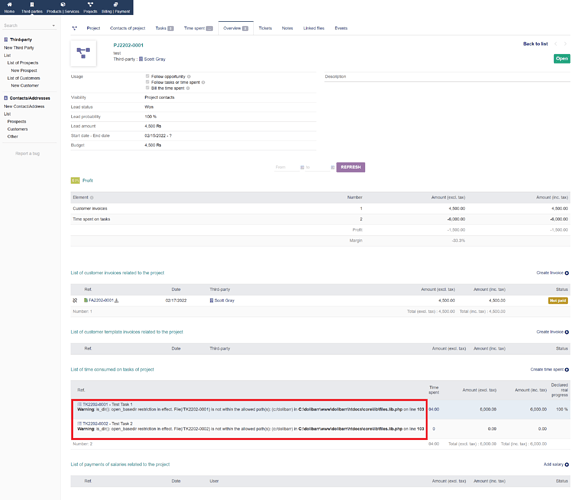
Task: Click Create time spent link
Action: click(x=547, y=369)
